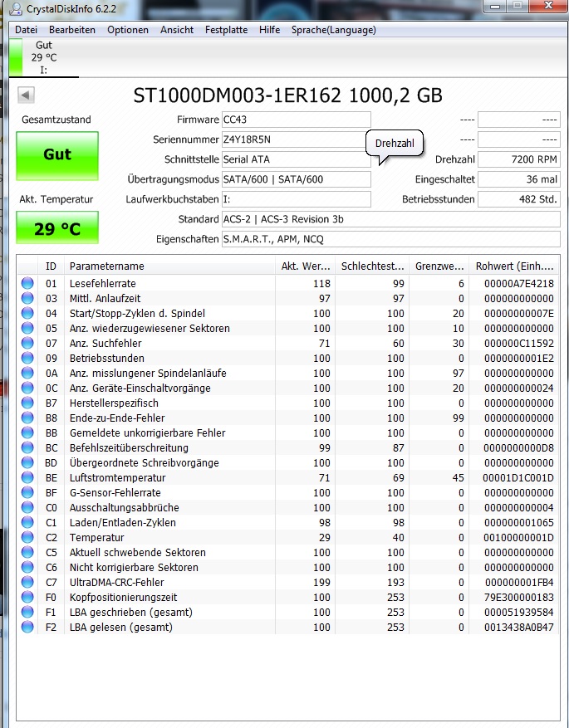Click the status orb for row 09 Betriebsstunden
This screenshot has height=728, width=569.
pyautogui.click(x=27, y=358)
